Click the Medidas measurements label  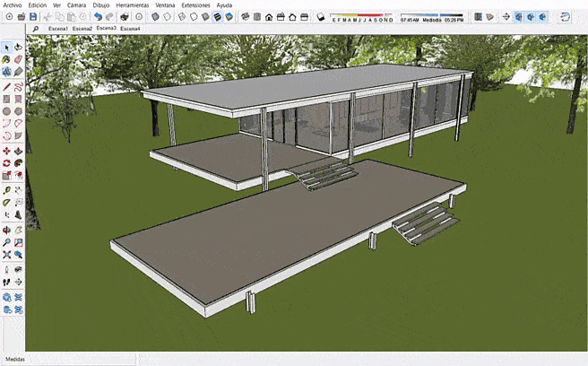(x=15, y=359)
